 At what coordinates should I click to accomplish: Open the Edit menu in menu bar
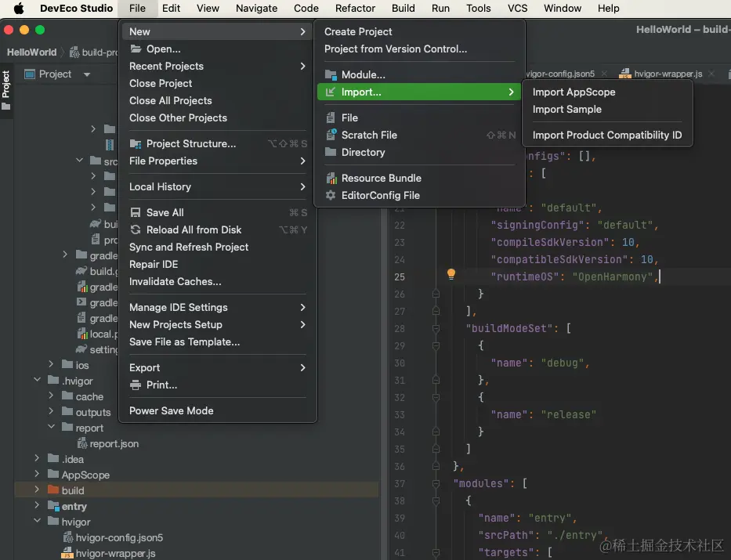171,9
